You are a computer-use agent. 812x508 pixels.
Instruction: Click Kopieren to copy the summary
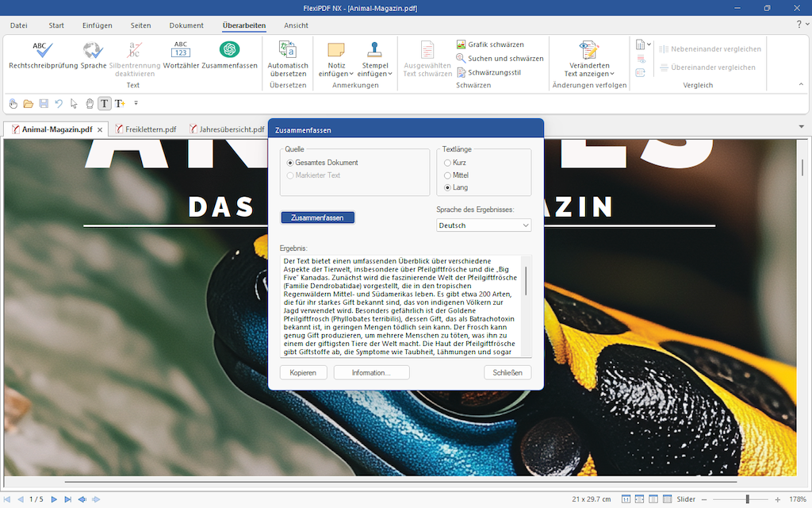303,371
